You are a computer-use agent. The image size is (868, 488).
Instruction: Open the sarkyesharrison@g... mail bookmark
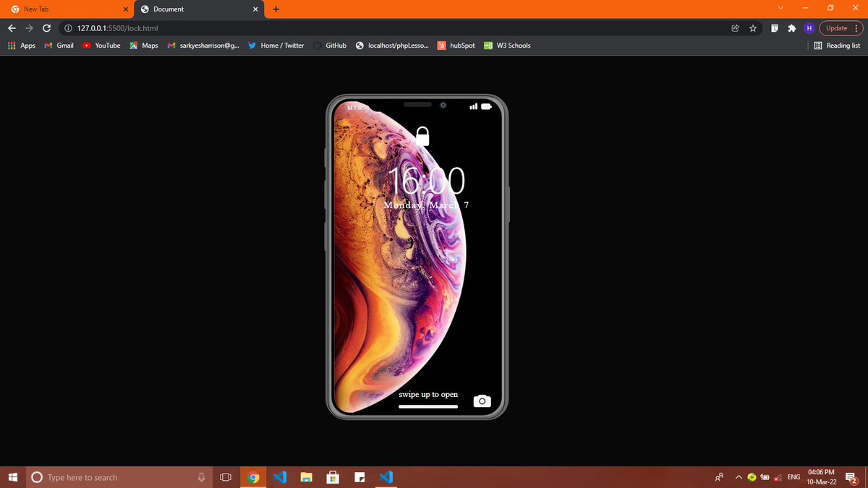point(203,46)
